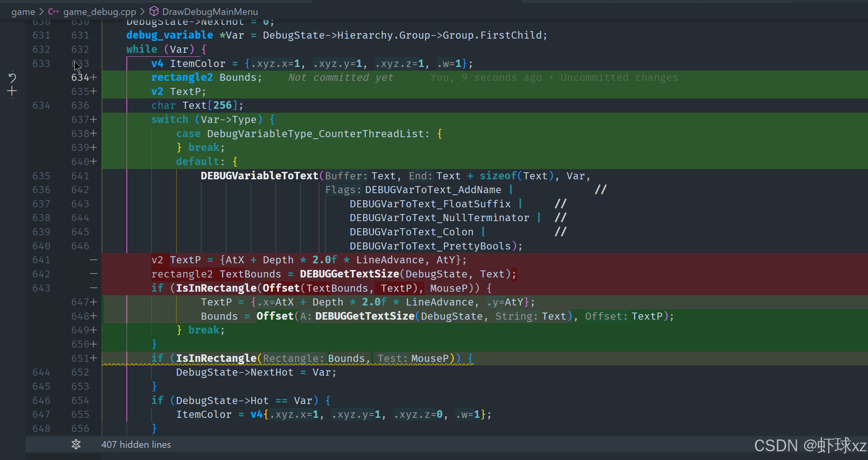Screen dimensions: 868x460
Task: Click the chevron between game and game_debug.cpp
Action: click(41, 12)
